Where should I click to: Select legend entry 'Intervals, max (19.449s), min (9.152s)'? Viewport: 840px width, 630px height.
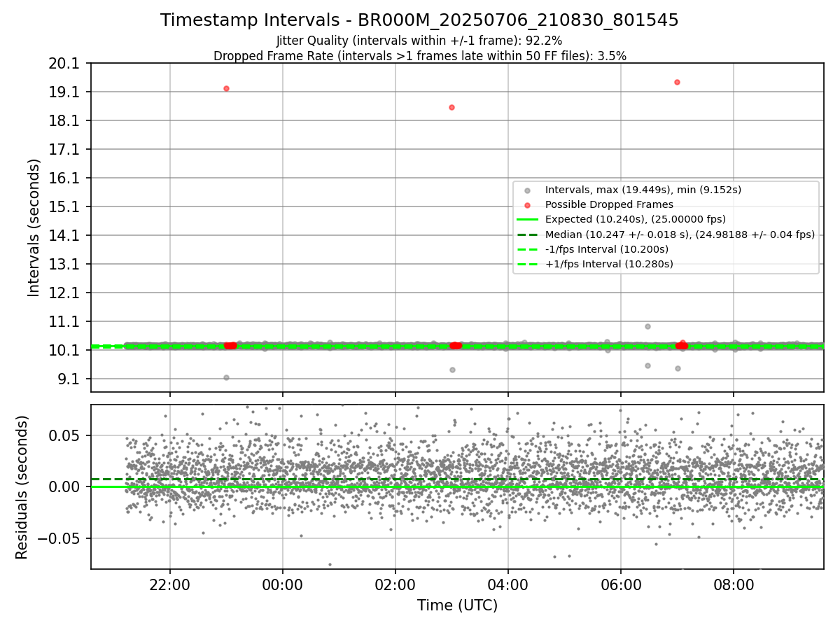pos(643,190)
